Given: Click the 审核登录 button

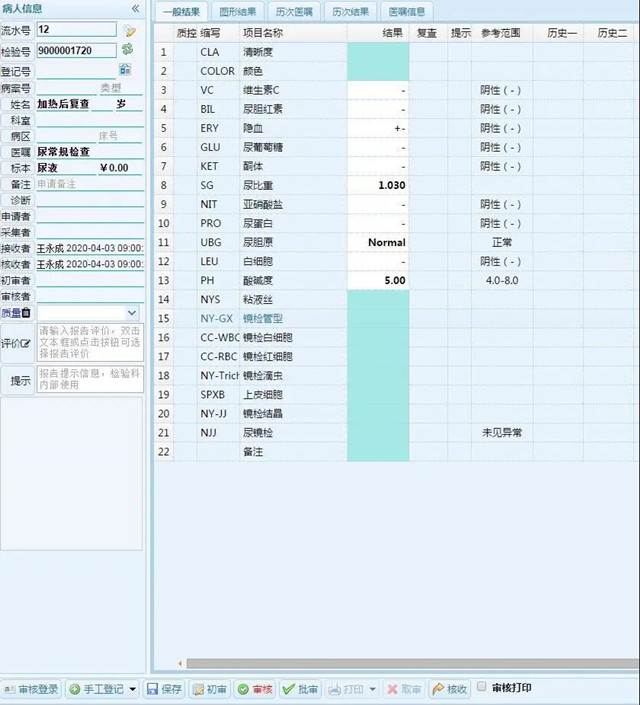Looking at the screenshot, I should (x=31, y=689).
